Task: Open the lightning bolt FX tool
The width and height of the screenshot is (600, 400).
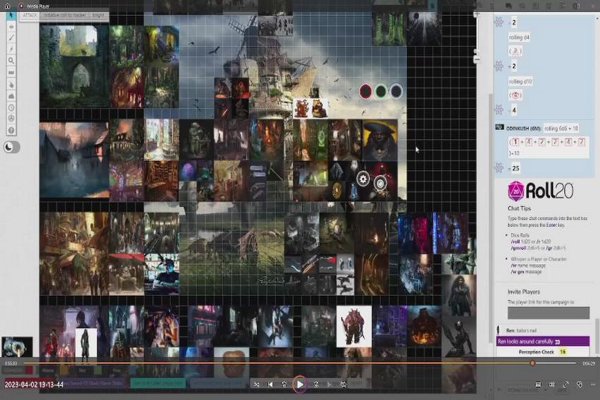Action: (11, 49)
